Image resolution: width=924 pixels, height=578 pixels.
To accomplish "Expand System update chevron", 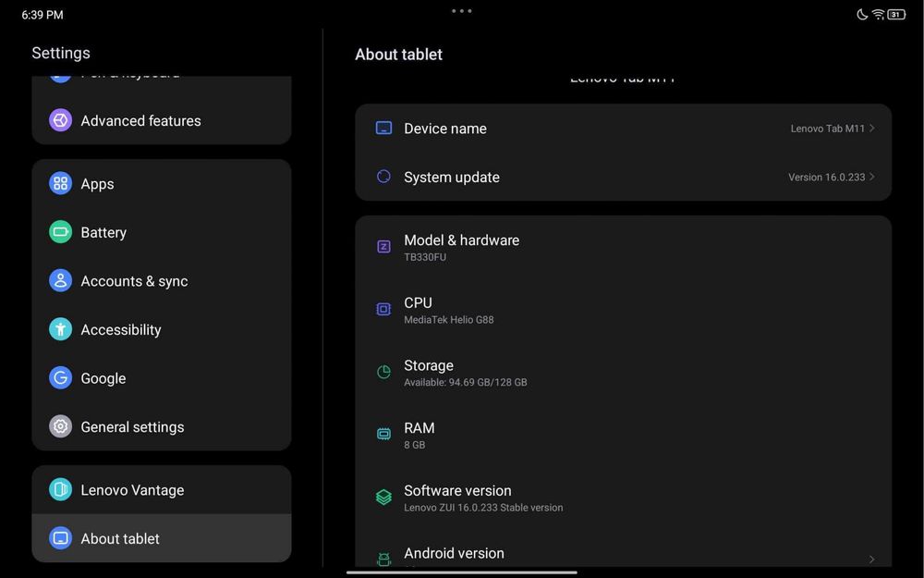I will 871,177.
